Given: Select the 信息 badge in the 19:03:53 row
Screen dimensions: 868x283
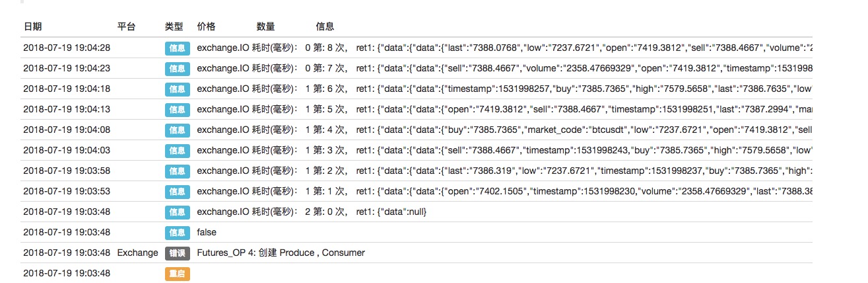Looking at the screenshot, I should [177, 191].
